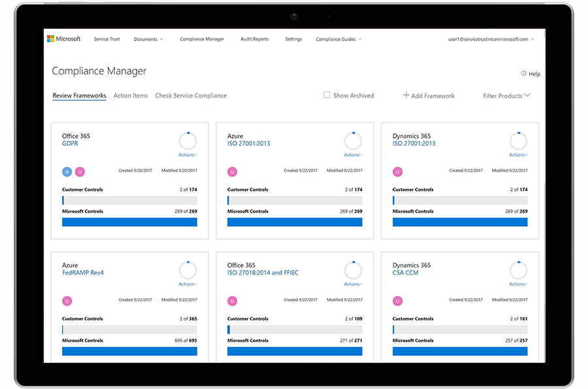Click the score donut on the Dynamics 365 ISO card
Screen dimensions: 588x389
518,141
